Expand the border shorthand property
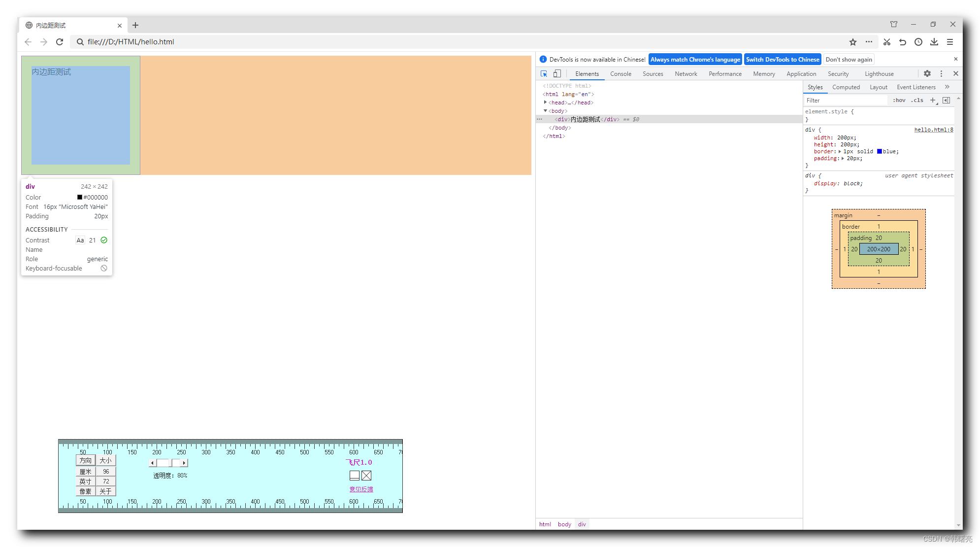Screen dimensions: 980x547 click(x=840, y=152)
